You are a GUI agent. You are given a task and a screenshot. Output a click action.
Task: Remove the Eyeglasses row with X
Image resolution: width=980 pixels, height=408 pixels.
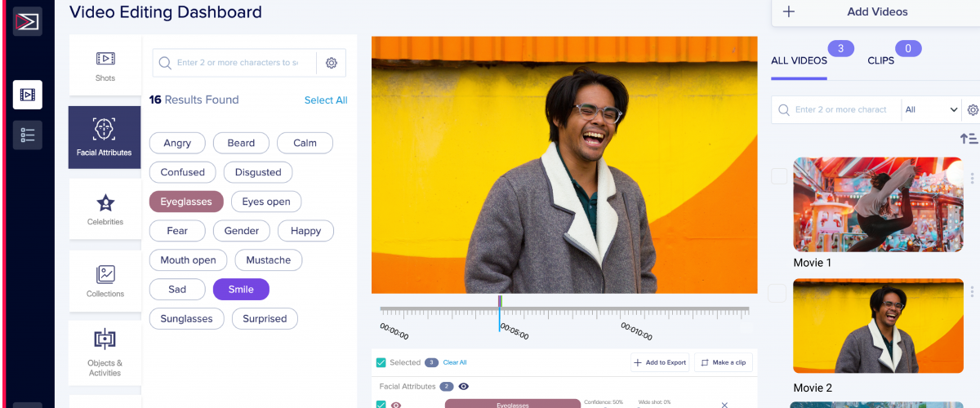pos(724,405)
